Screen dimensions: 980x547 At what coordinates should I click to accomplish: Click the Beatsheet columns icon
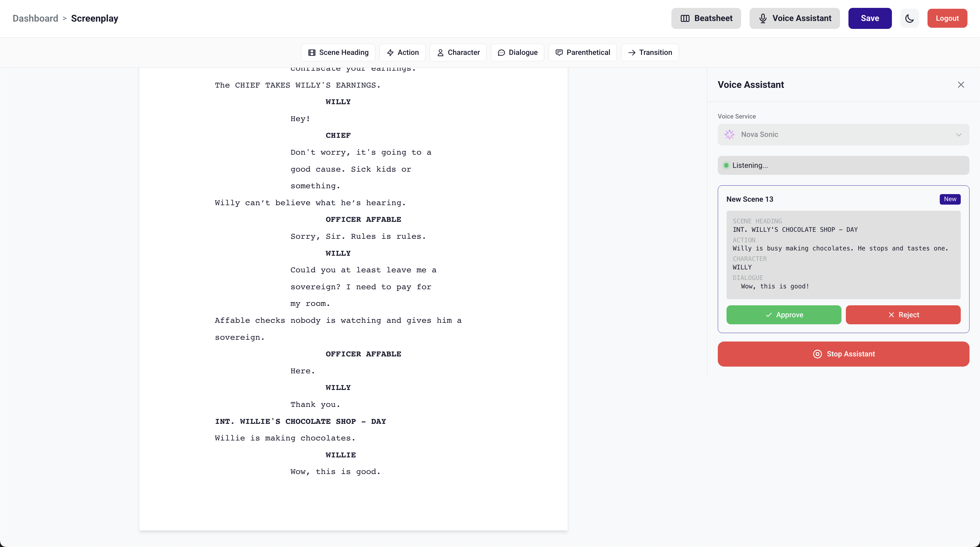click(685, 18)
